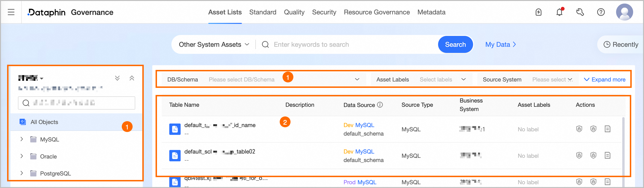Click the All Objects icon
Viewport: 644px width, 188px height.
22,122
